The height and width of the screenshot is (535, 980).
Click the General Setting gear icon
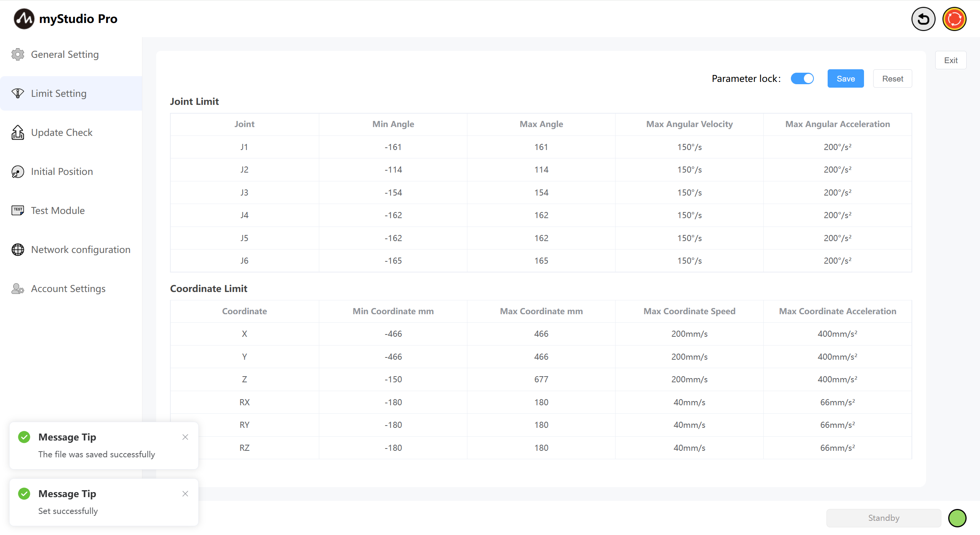[18, 54]
